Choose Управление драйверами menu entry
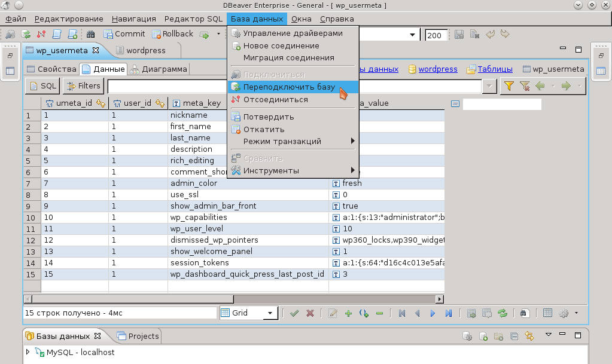This screenshot has width=612, height=364. [x=293, y=33]
